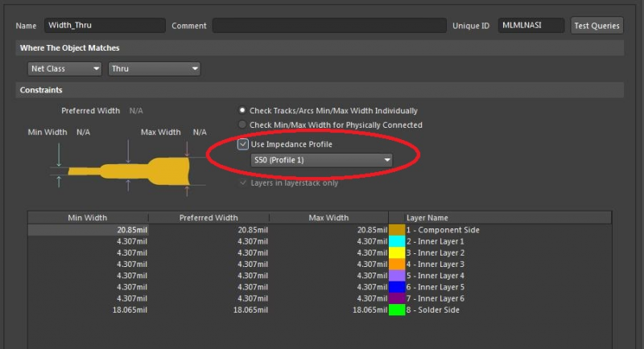The height and width of the screenshot is (349, 644).
Task: Select the 3 - Inner Layer 2 name
Action: point(436,253)
